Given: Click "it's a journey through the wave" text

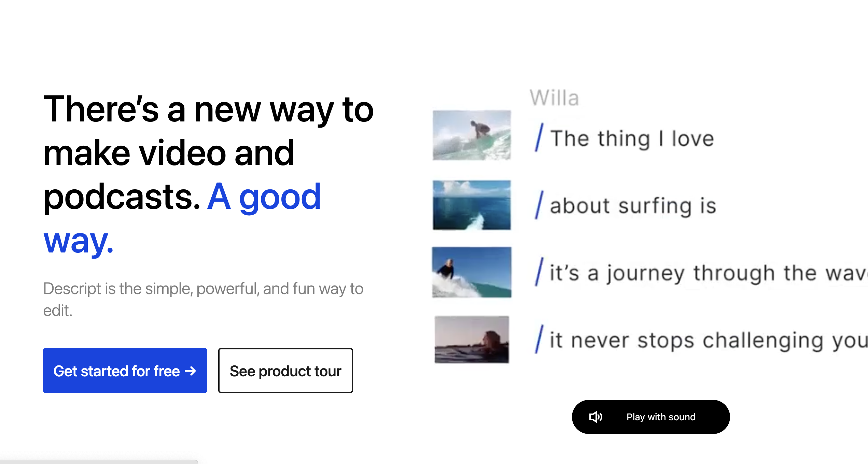Looking at the screenshot, I should coord(707,273).
